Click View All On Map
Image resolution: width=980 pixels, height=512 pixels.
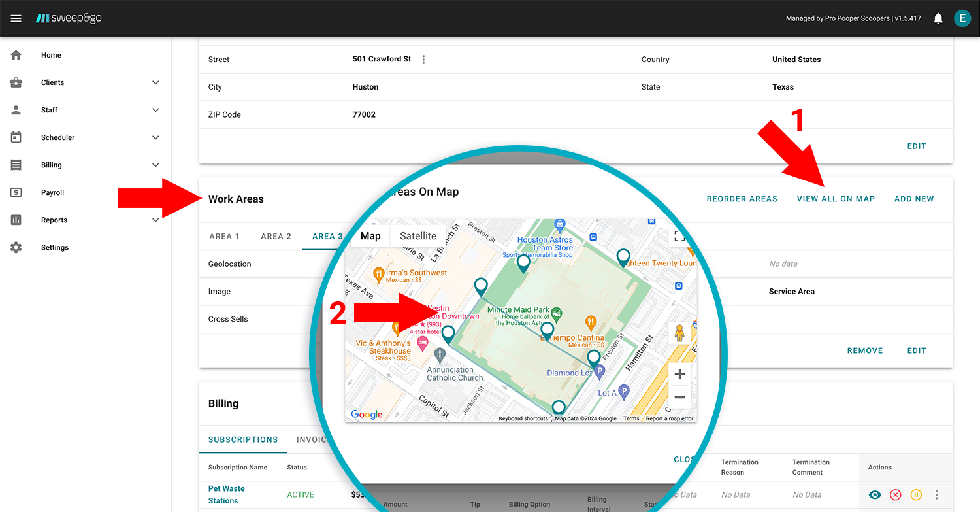tap(836, 199)
